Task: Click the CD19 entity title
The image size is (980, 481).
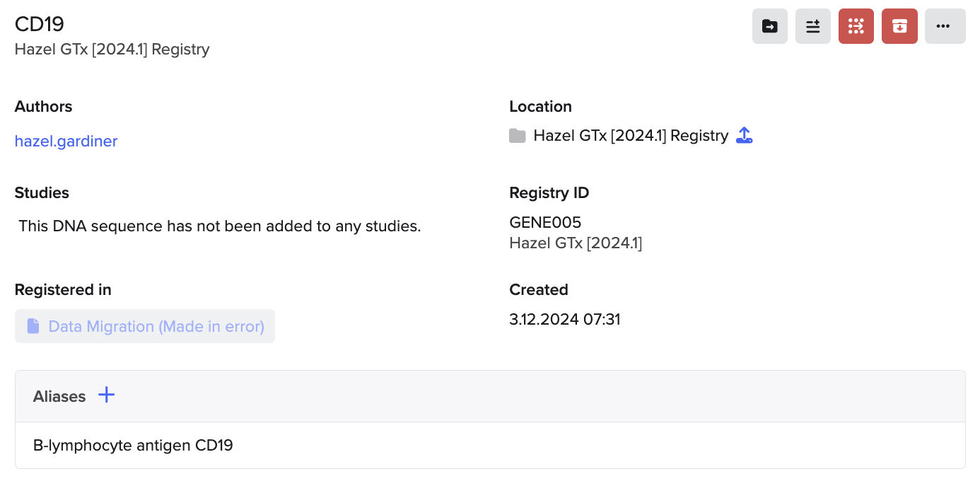Action: pyautogui.click(x=40, y=24)
